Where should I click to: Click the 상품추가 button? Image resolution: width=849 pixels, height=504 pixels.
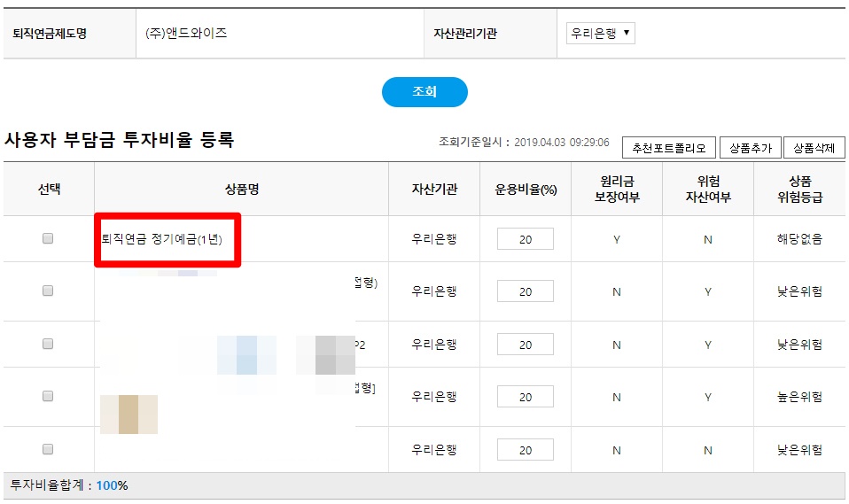click(750, 148)
